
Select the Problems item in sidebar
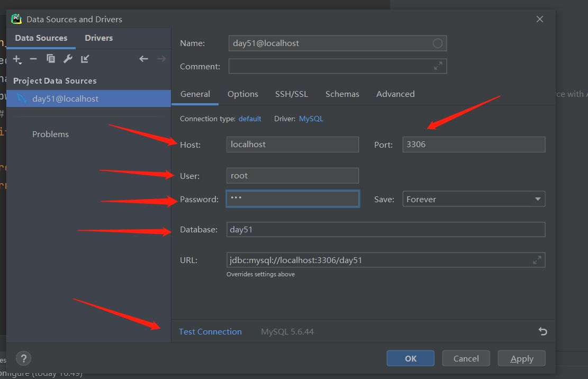pos(50,134)
